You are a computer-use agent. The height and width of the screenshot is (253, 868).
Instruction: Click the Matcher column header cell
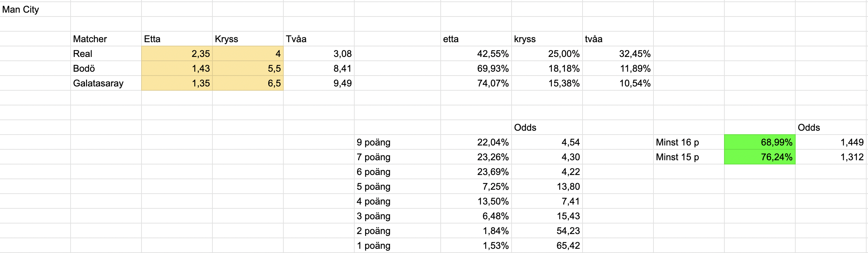106,39
